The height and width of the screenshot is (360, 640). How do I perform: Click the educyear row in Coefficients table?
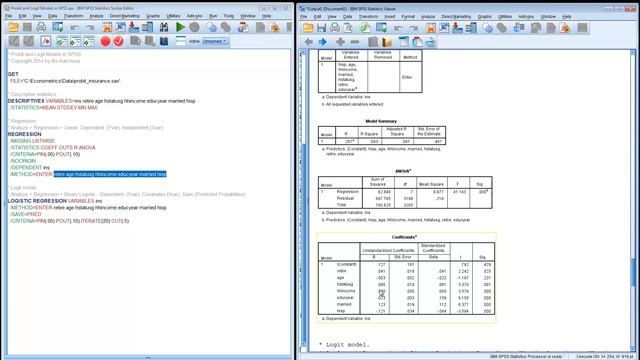tap(406, 298)
